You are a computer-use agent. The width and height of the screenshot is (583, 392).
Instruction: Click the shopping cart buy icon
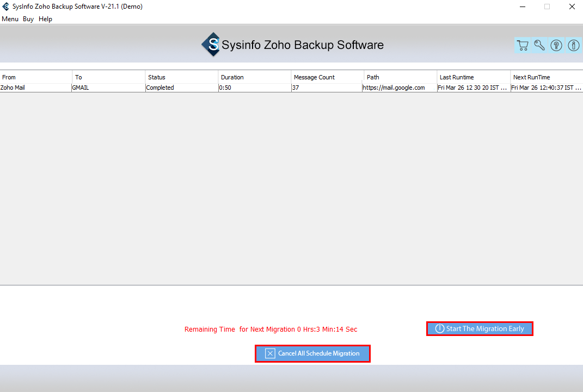tap(523, 45)
